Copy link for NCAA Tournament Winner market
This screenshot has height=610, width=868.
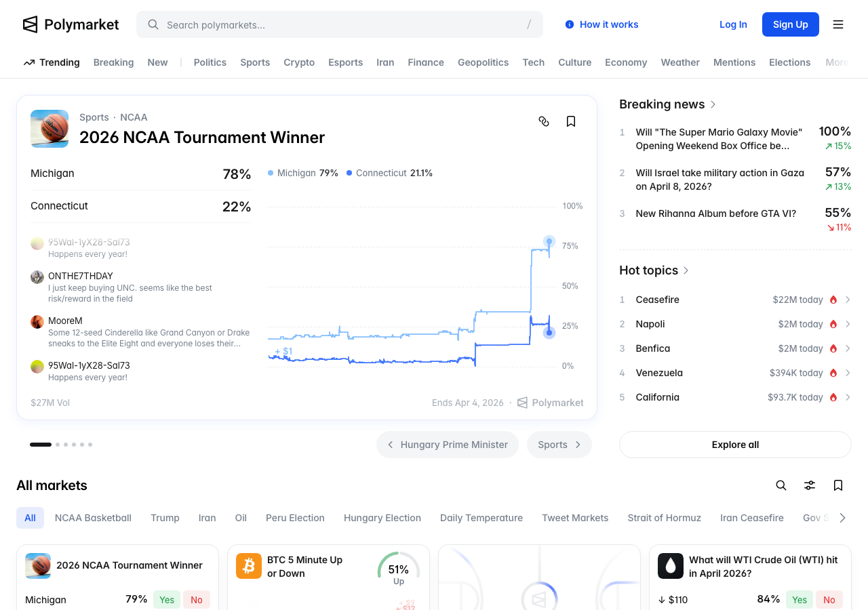click(544, 121)
